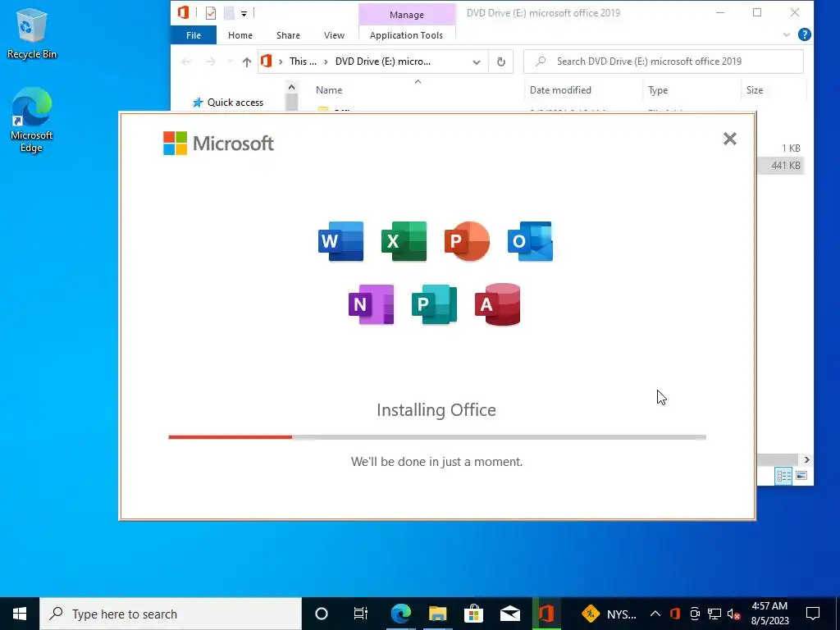Open the NYS news widget on taskbar

point(609,614)
